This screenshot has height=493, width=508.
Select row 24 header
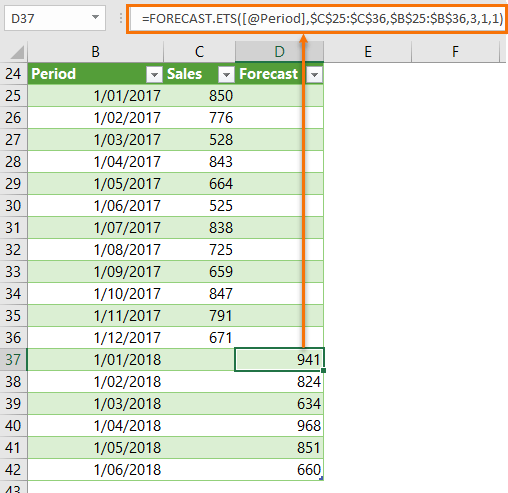click(13, 74)
